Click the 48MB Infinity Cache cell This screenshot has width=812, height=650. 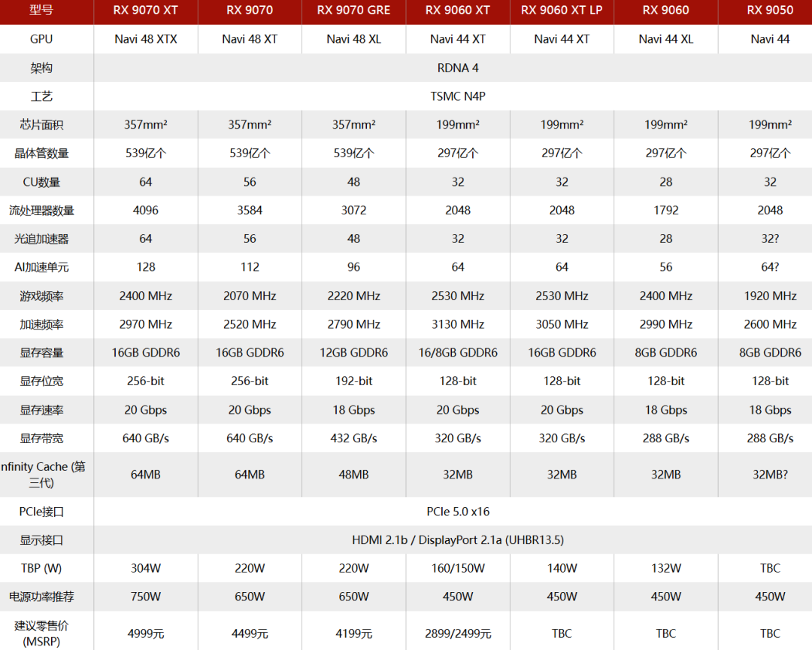click(353, 475)
